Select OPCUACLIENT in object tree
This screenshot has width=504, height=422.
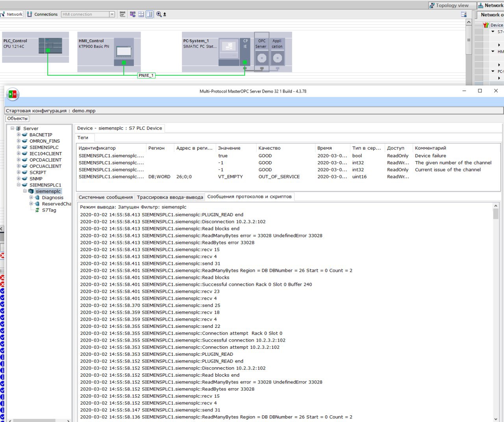pyautogui.click(x=45, y=166)
